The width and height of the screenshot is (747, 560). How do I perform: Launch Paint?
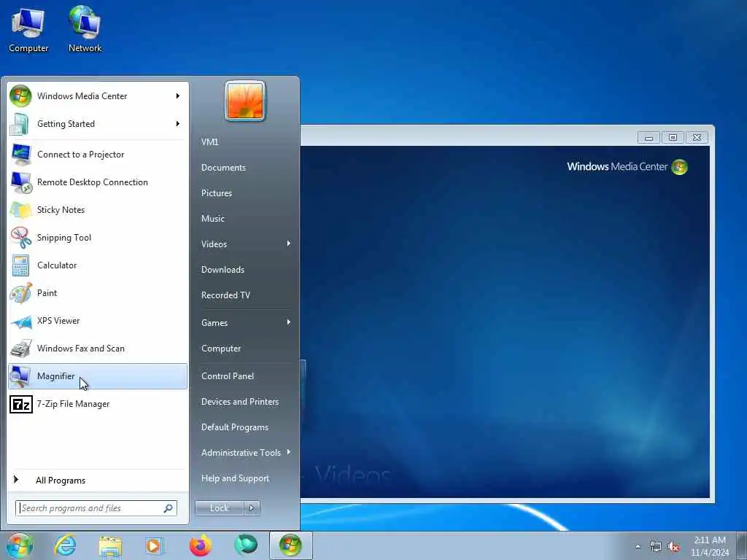pos(98,293)
